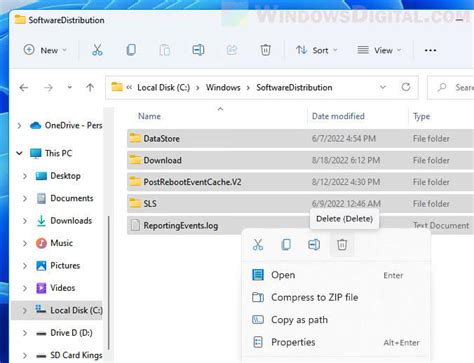Sort by the Name column header

click(x=149, y=116)
